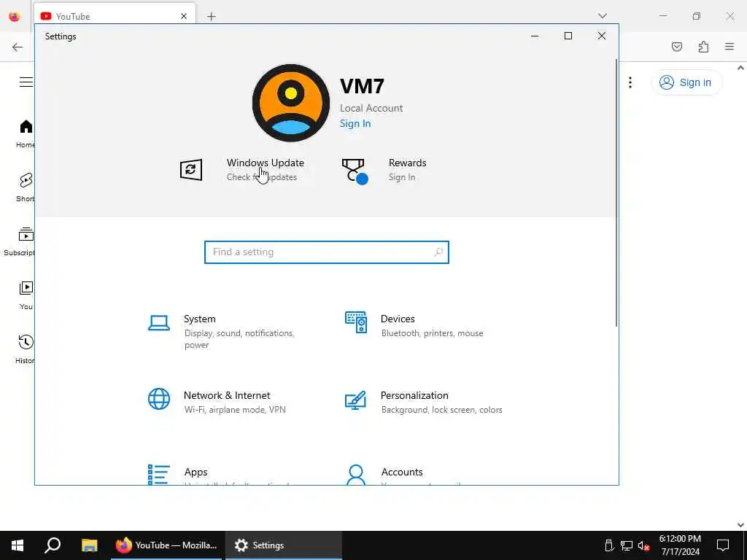747x560 pixels.
Task: Open the Personalization paintbrush icon
Action: [x=355, y=400]
